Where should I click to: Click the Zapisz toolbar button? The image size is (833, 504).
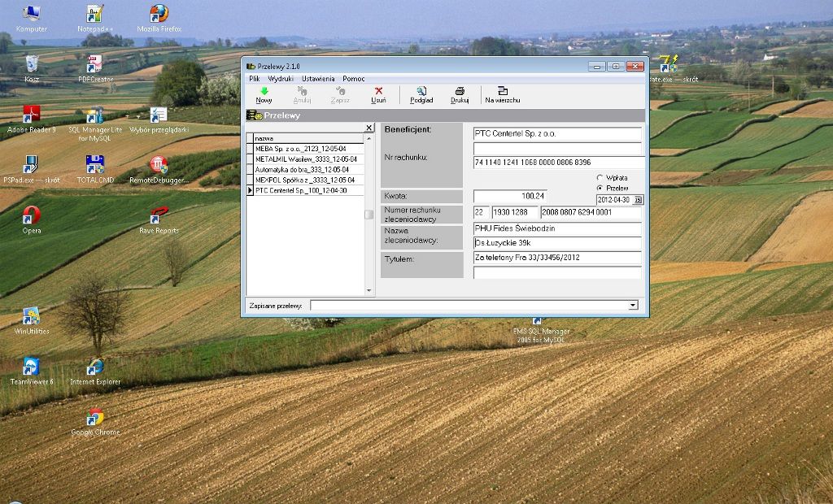coord(340,95)
